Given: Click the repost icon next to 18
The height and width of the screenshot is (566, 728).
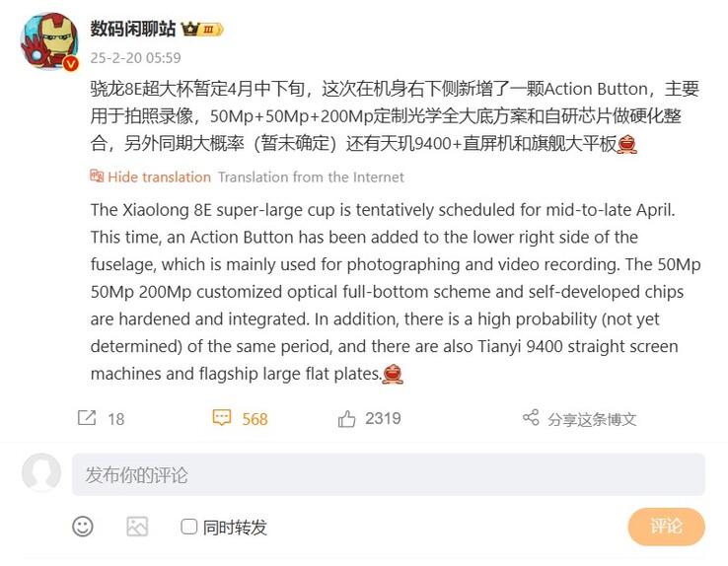Looking at the screenshot, I should pos(87,418).
